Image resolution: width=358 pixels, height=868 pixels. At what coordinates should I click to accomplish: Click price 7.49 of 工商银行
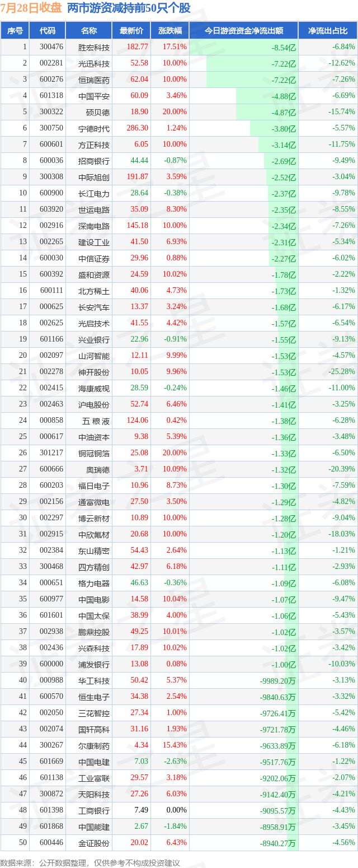[x=141, y=810]
